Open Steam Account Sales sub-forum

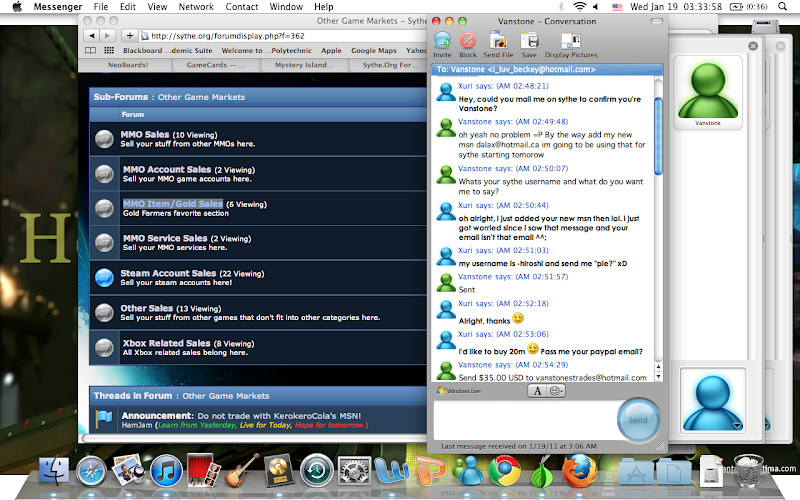point(168,273)
